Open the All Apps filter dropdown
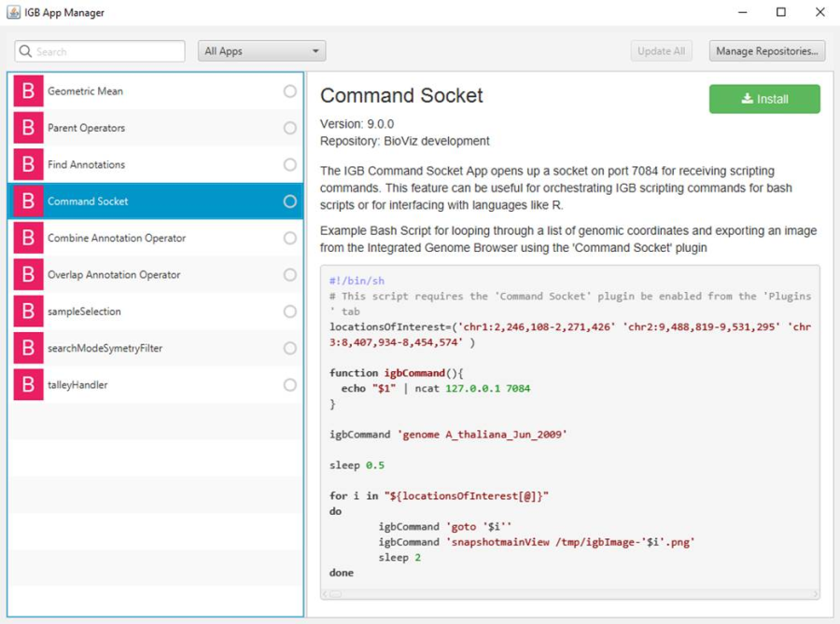 (x=261, y=51)
